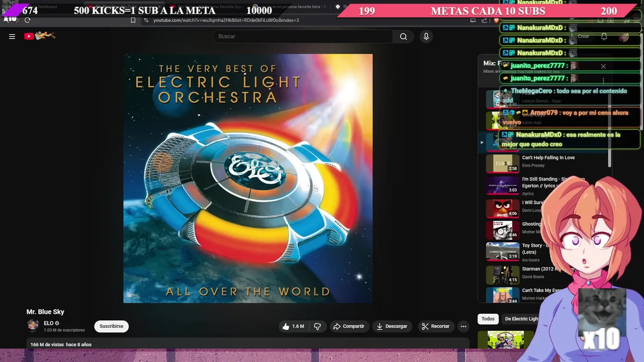The image size is (644, 362).
Task: Open the Ghosting thumbnail showing 4:46
Action: (x=502, y=230)
